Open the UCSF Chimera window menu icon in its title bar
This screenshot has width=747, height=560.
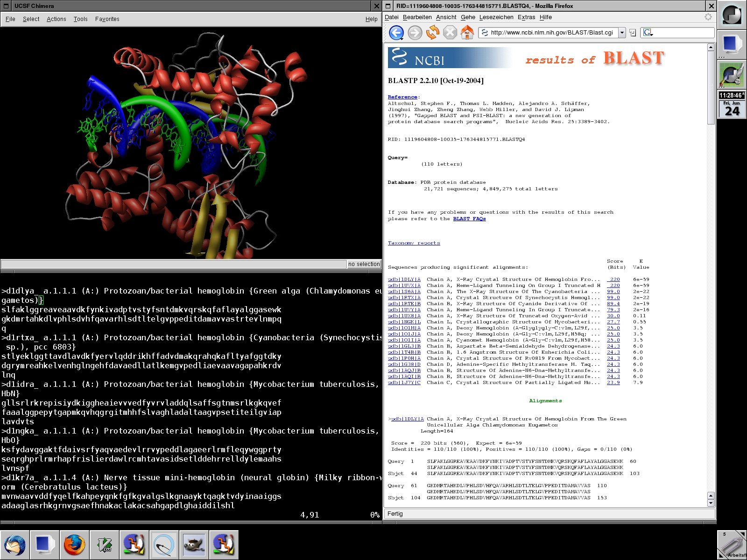(x=7, y=6)
